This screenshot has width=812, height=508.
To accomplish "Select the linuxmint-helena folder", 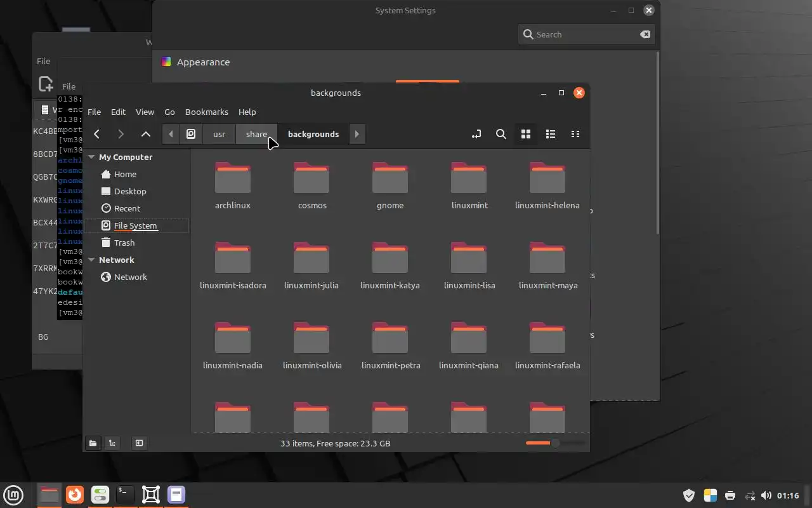I will coord(547,185).
